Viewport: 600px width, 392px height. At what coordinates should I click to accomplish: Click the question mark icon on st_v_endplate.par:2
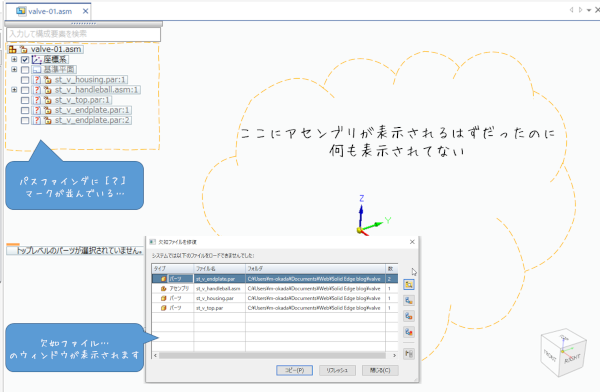click(37, 120)
